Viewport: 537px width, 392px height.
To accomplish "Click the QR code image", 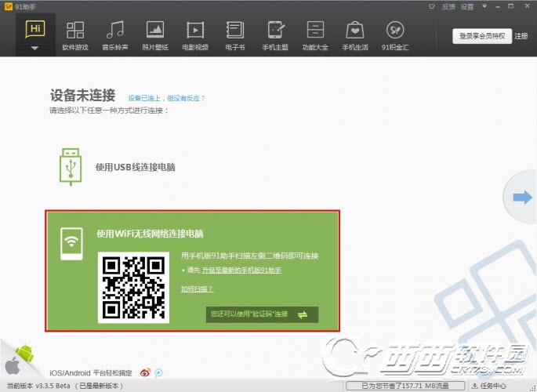I will point(133,288).
